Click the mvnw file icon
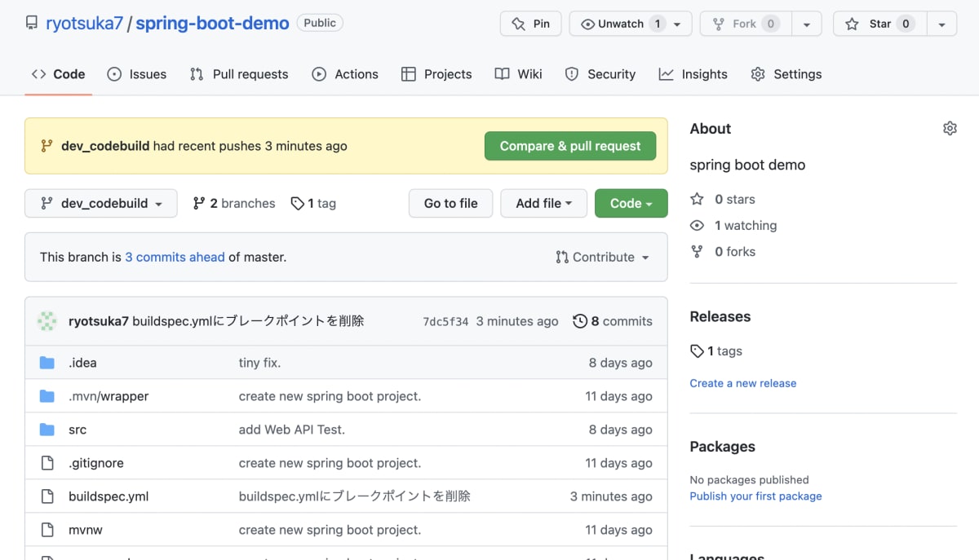The height and width of the screenshot is (560, 979). click(47, 530)
